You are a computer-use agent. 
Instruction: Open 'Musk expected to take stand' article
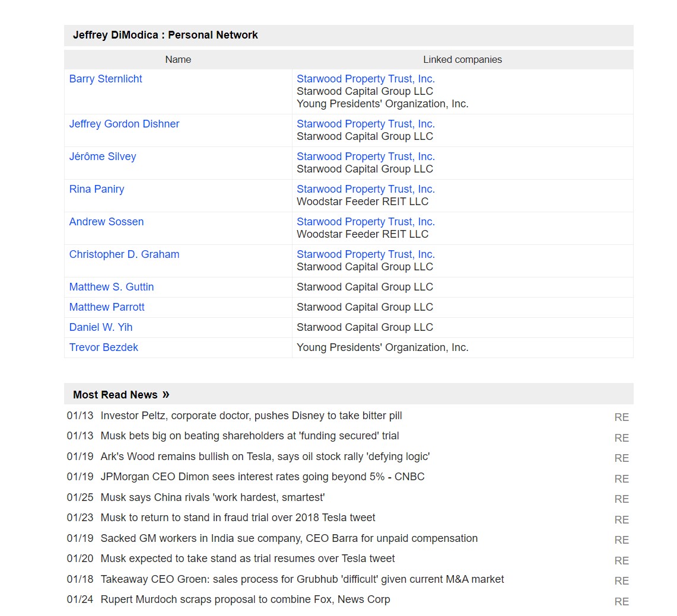[x=247, y=558]
